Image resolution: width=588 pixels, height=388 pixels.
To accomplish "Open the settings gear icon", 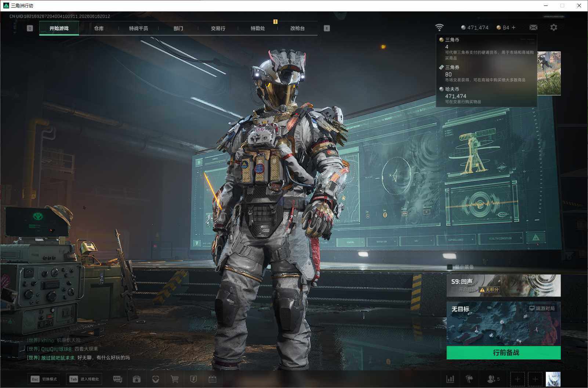I will click(x=553, y=28).
